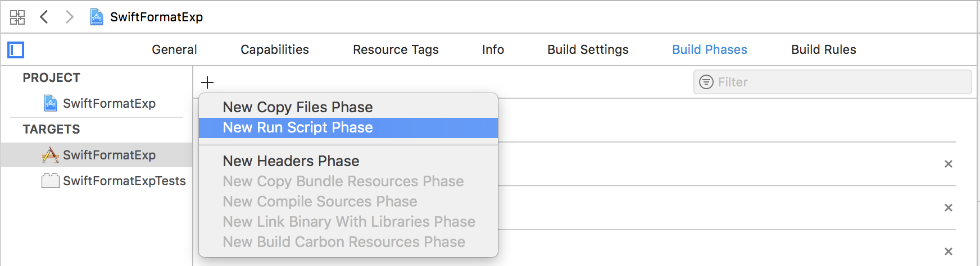The image size is (980, 266).
Task: Open the General tab
Action: pos(174,49)
